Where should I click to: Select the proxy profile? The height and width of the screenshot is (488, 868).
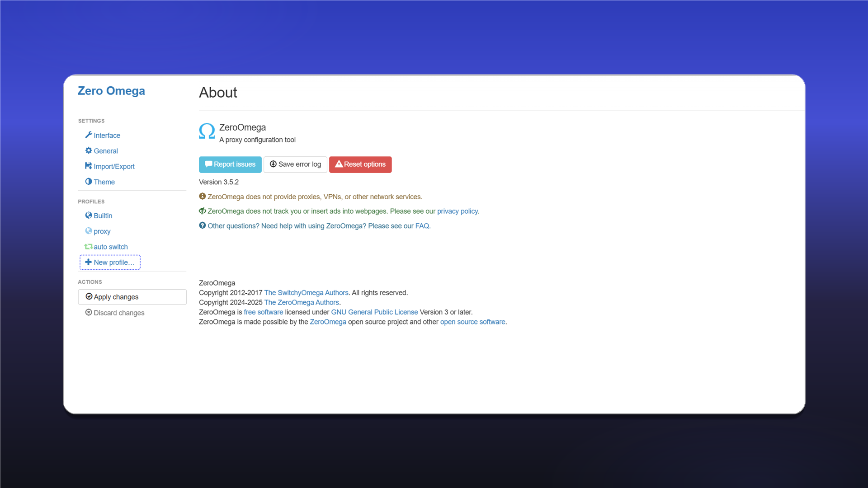pyautogui.click(x=102, y=231)
